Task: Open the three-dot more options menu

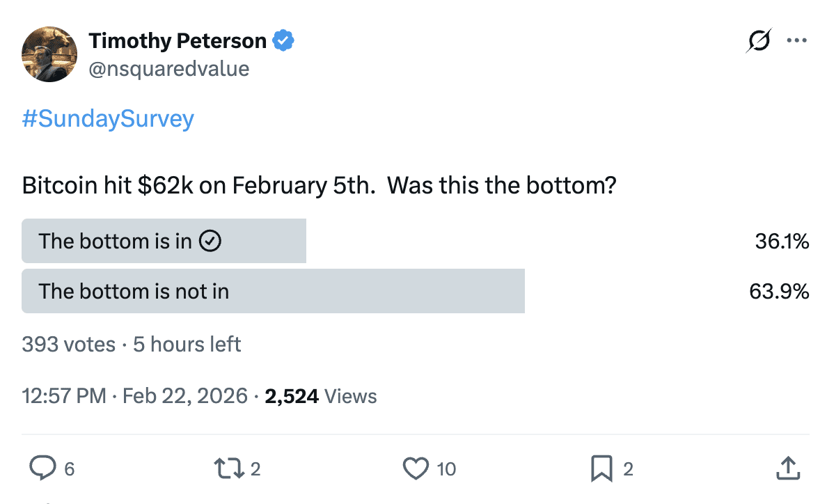Action: click(x=796, y=40)
